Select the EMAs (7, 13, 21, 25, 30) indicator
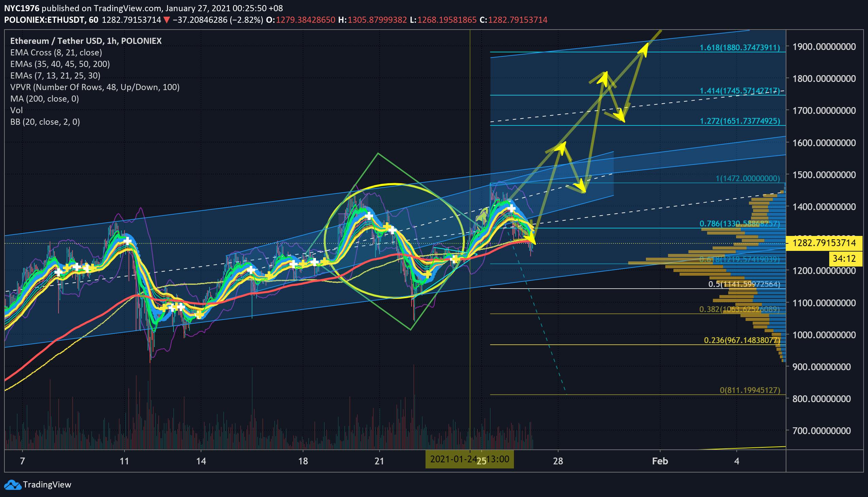 coord(55,76)
